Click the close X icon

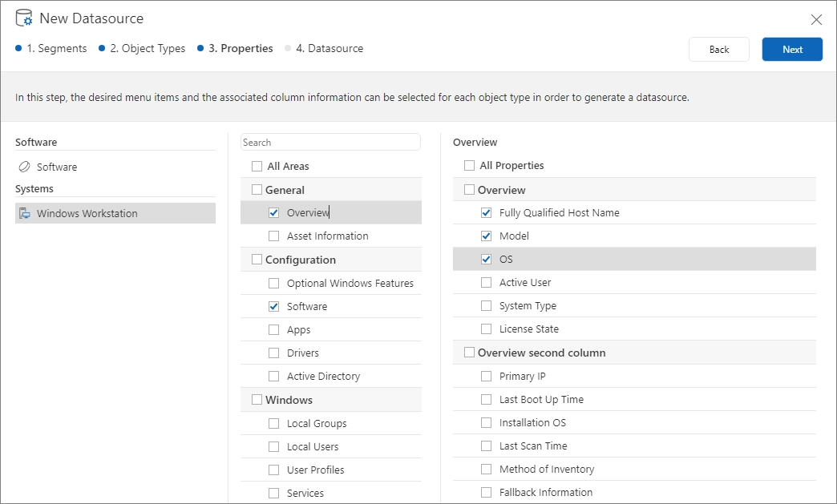pyautogui.click(x=816, y=19)
